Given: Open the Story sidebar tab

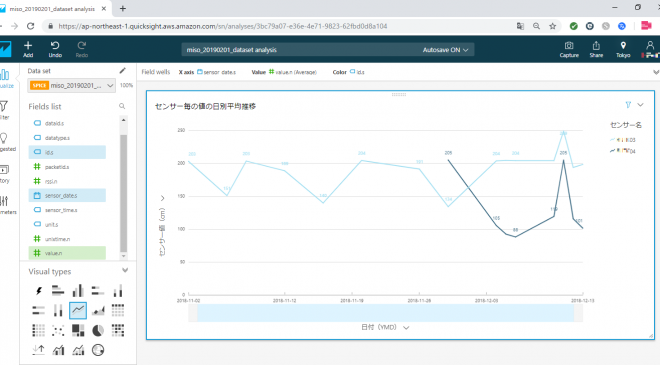Looking at the screenshot, I should click(4, 173).
